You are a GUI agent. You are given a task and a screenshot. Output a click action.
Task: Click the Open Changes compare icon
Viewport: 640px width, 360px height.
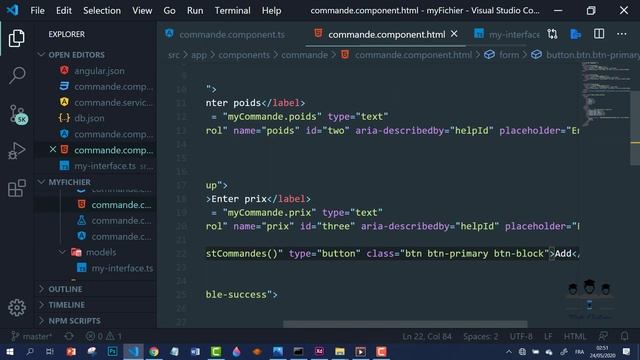pyautogui.click(x=552, y=34)
